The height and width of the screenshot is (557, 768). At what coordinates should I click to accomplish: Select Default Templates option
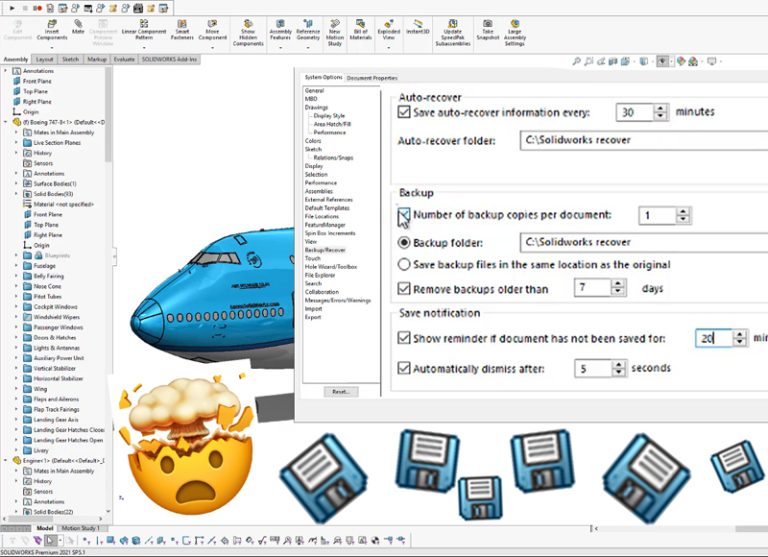click(x=327, y=208)
